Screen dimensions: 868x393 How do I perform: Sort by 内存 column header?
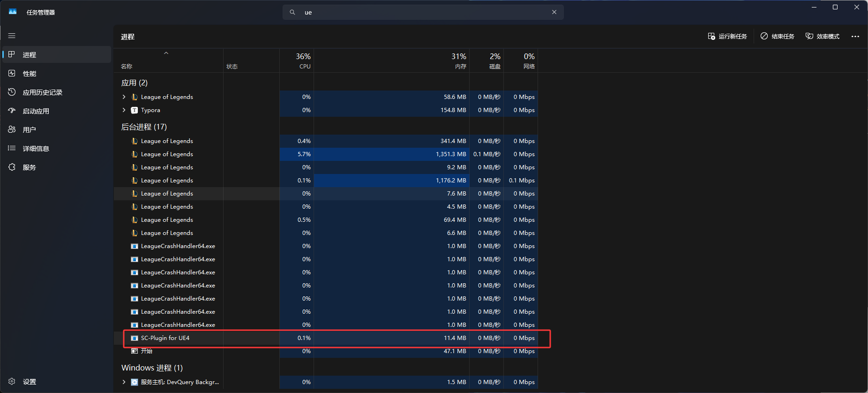point(392,60)
